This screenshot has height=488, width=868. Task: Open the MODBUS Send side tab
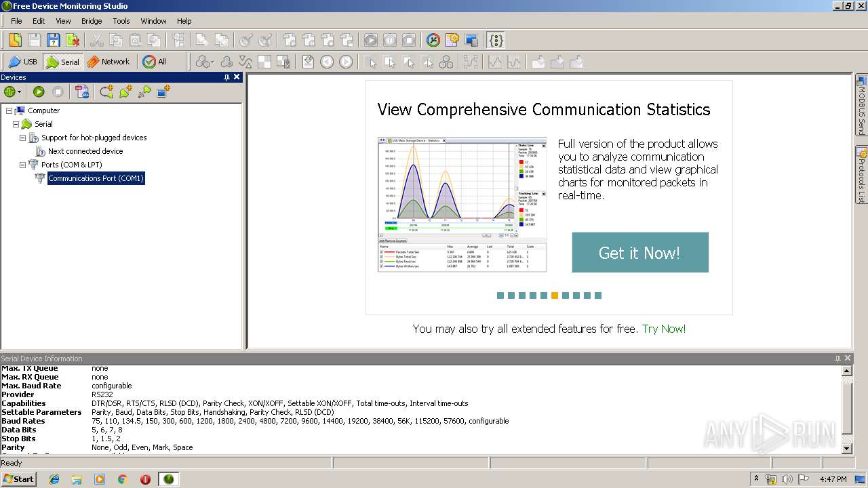click(861, 105)
